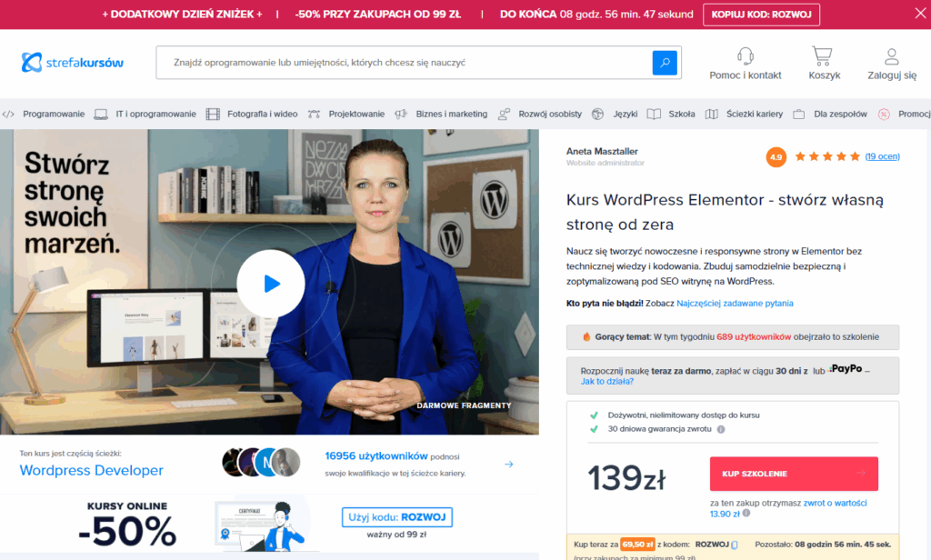Click the magnifying glass search button
This screenshot has height=560, width=931.
point(665,63)
